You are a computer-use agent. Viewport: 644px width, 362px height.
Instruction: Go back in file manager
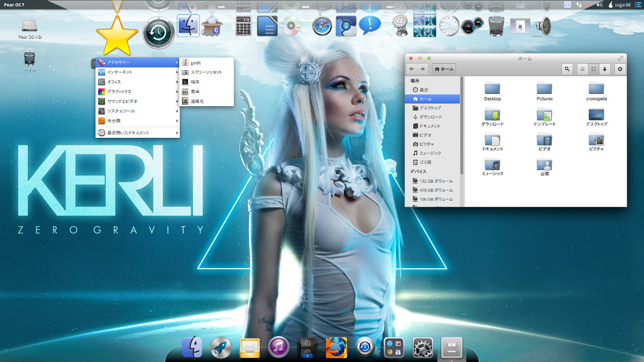tap(412, 69)
